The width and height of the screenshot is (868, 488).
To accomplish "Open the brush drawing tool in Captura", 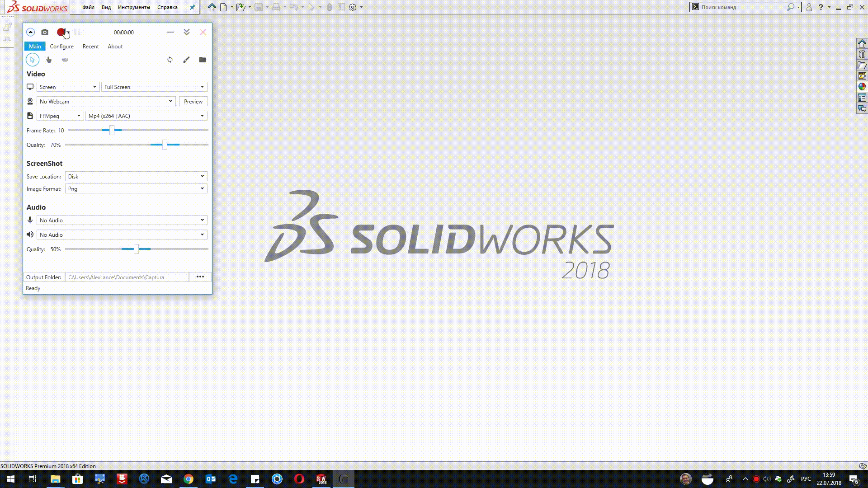I will pos(186,60).
